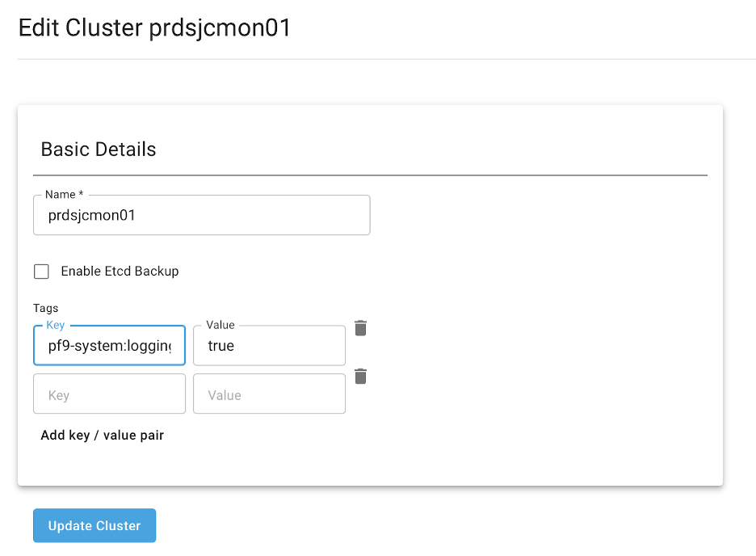Click the "Value" placeholder text in second row

(225, 395)
